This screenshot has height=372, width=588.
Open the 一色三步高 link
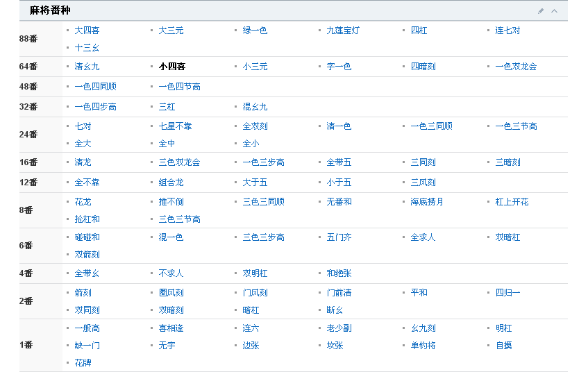(x=264, y=162)
